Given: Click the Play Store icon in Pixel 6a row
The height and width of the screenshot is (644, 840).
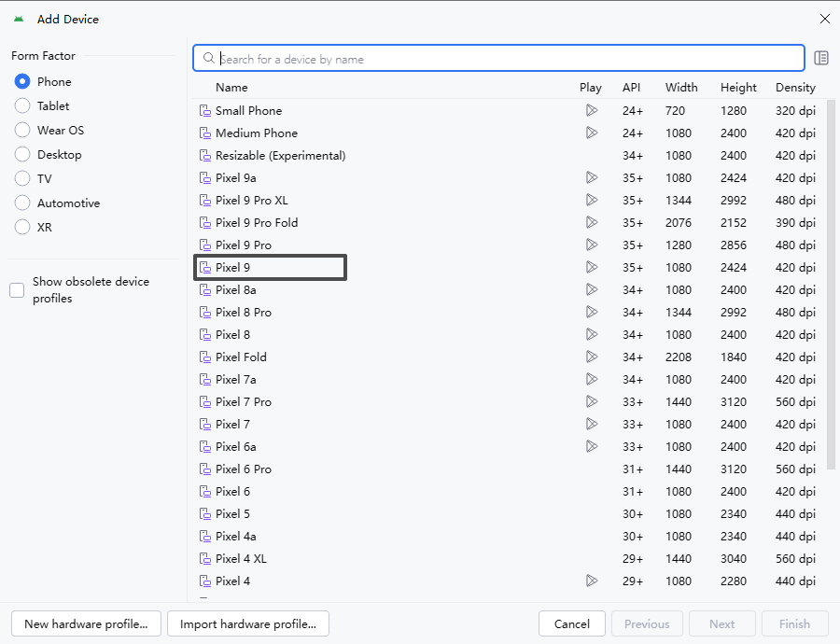Looking at the screenshot, I should coord(592,447).
